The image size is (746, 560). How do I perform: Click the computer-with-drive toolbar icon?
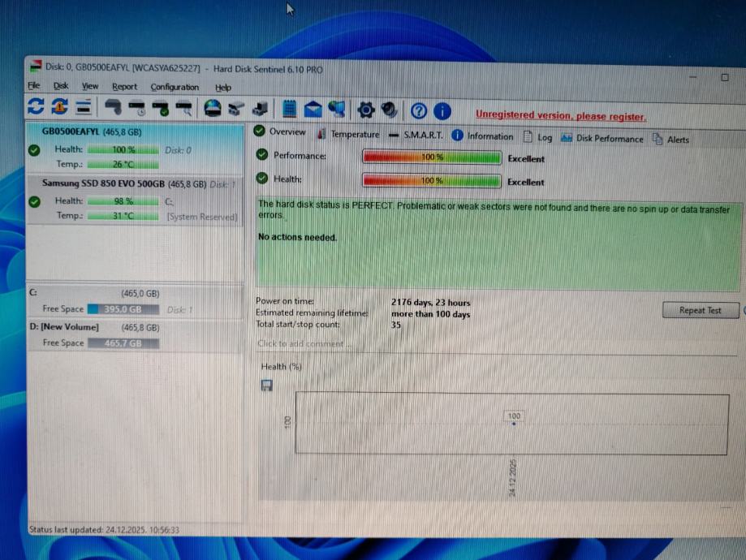click(261, 110)
